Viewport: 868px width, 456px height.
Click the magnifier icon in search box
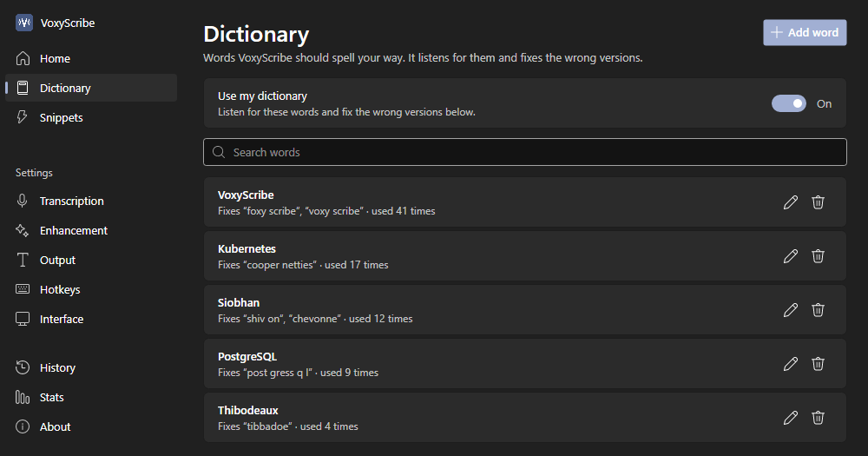click(219, 152)
